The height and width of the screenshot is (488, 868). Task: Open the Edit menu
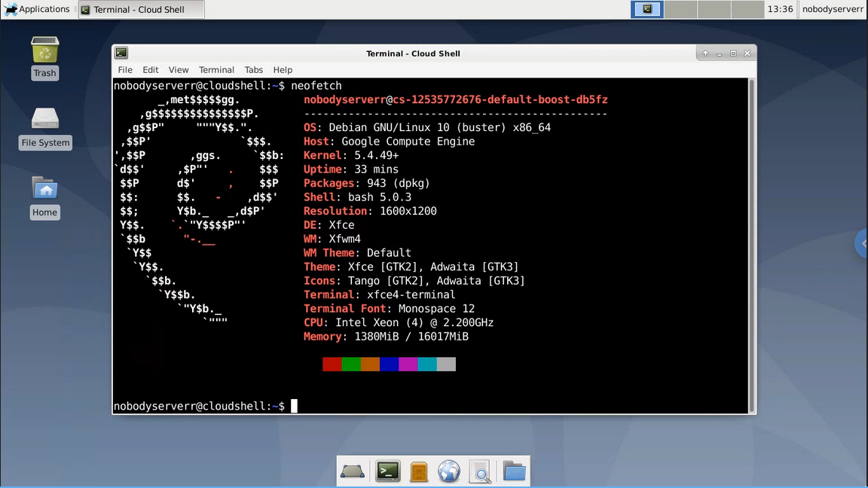[151, 69]
